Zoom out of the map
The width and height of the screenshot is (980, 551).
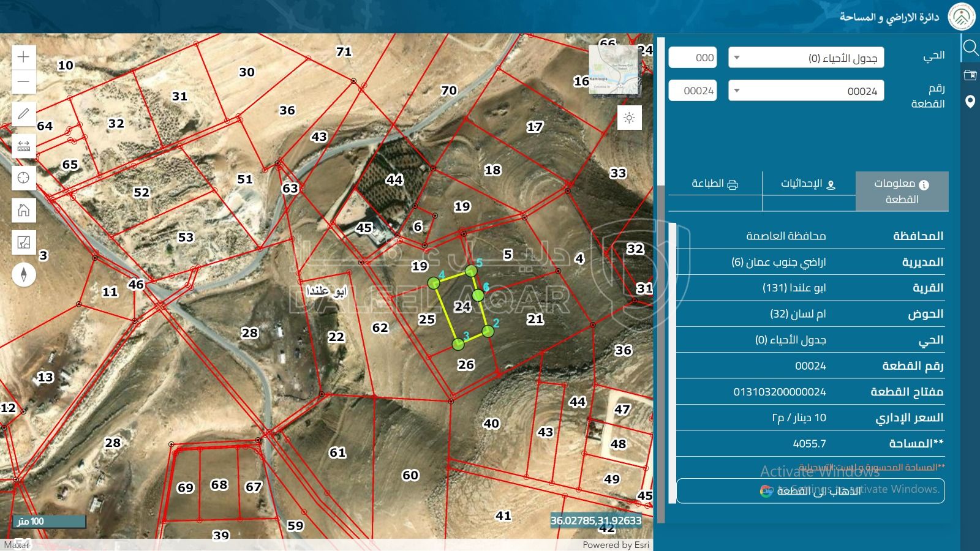23,81
